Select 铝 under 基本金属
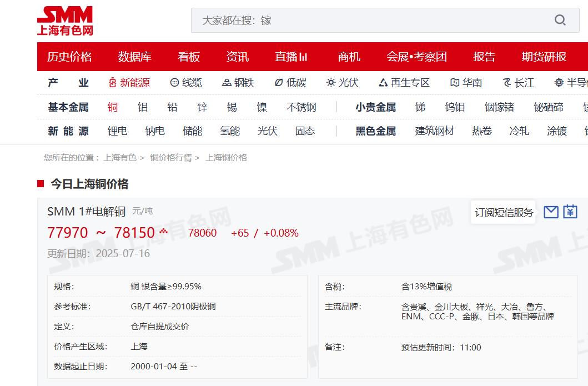 tap(143, 107)
